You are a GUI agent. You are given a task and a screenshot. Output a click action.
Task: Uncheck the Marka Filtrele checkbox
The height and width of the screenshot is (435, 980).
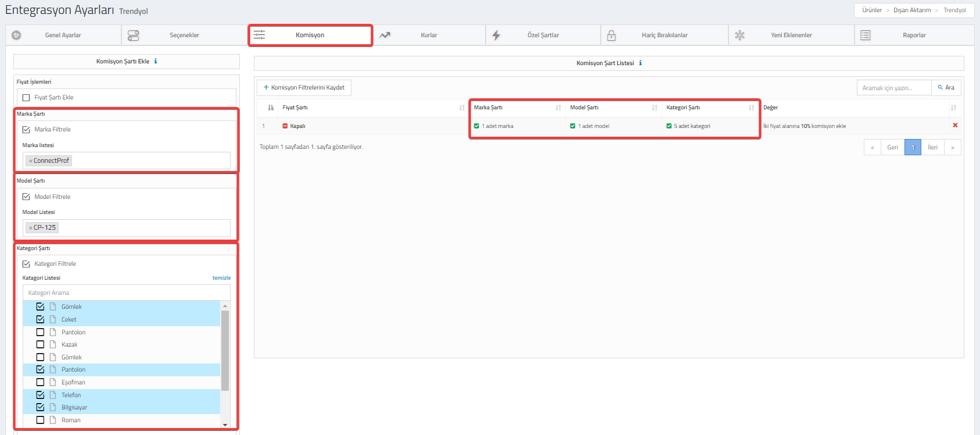[26, 130]
